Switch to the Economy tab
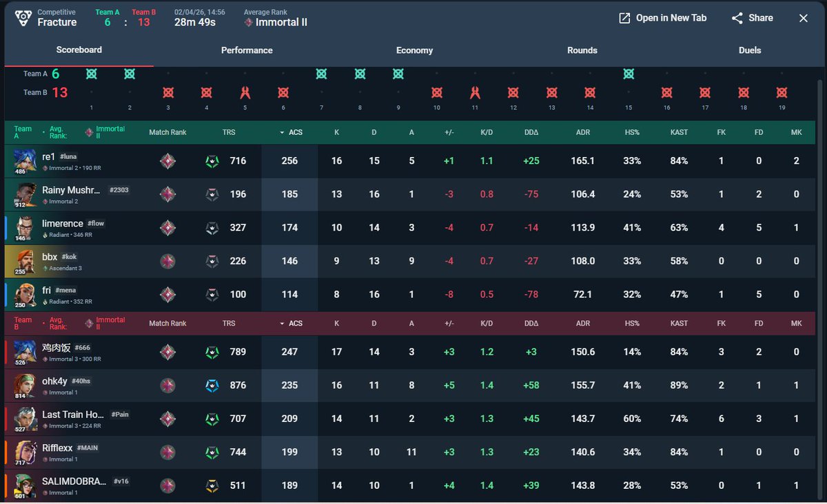The image size is (827, 504). [x=414, y=50]
